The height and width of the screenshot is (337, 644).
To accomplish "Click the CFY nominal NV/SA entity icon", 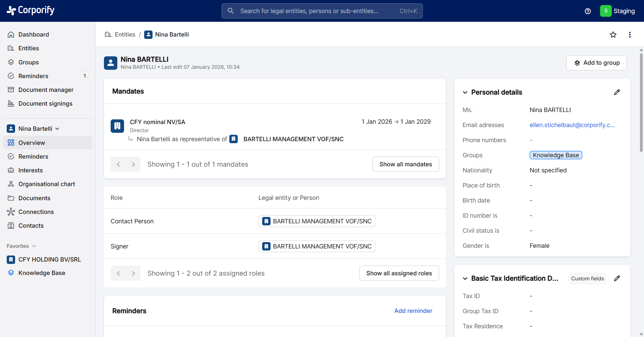I will pyautogui.click(x=117, y=126).
